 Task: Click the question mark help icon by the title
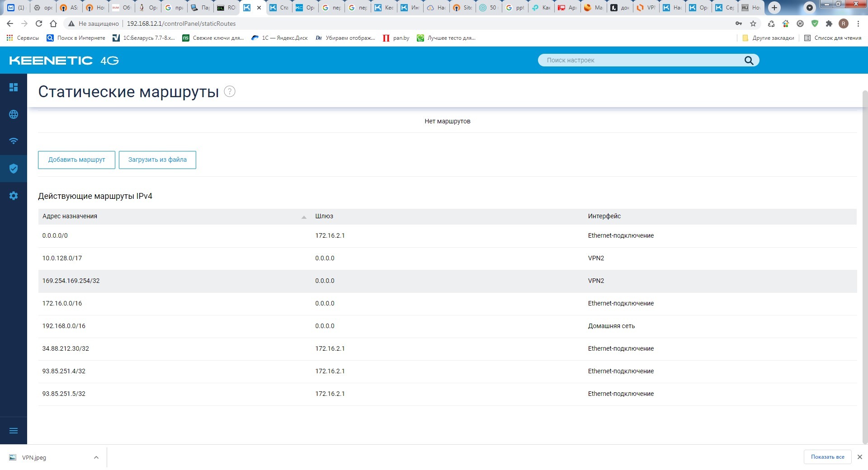pyautogui.click(x=230, y=91)
